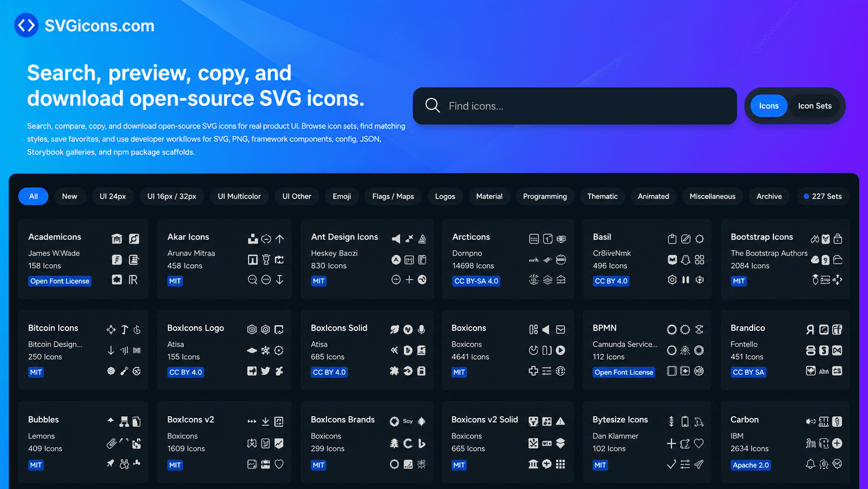Open the Emoji category

[x=342, y=196]
